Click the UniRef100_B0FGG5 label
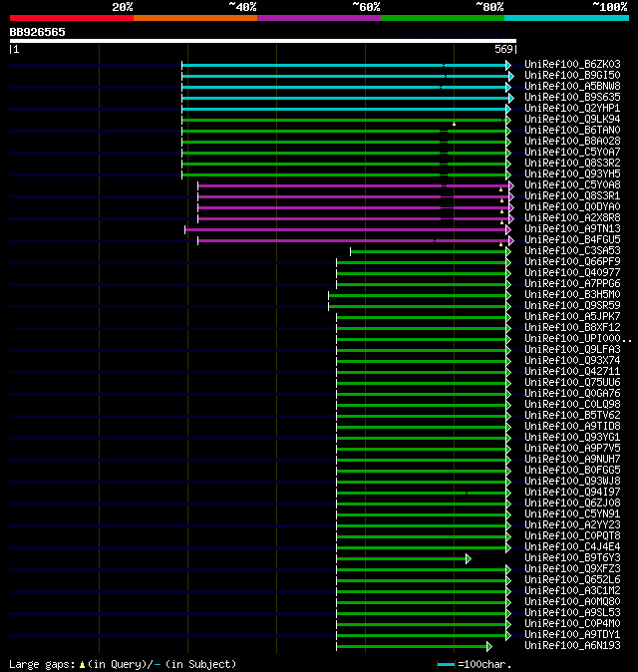 (572, 471)
